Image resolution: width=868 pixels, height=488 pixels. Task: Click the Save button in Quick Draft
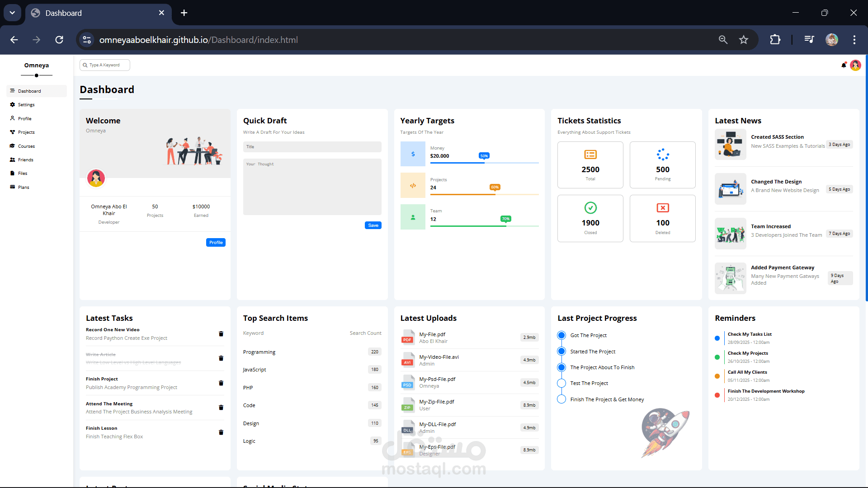(x=373, y=225)
